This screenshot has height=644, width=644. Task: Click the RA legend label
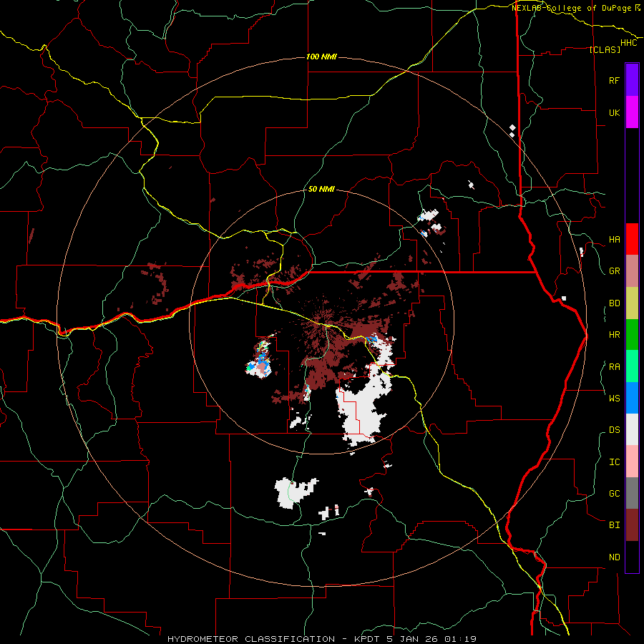click(x=614, y=367)
